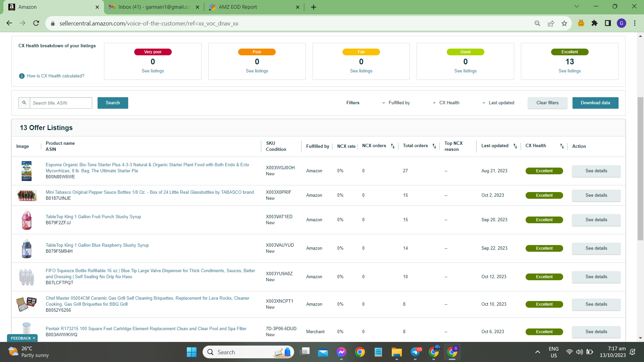
Task: Open the Mail app in taskbar
Action: coord(323,352)
